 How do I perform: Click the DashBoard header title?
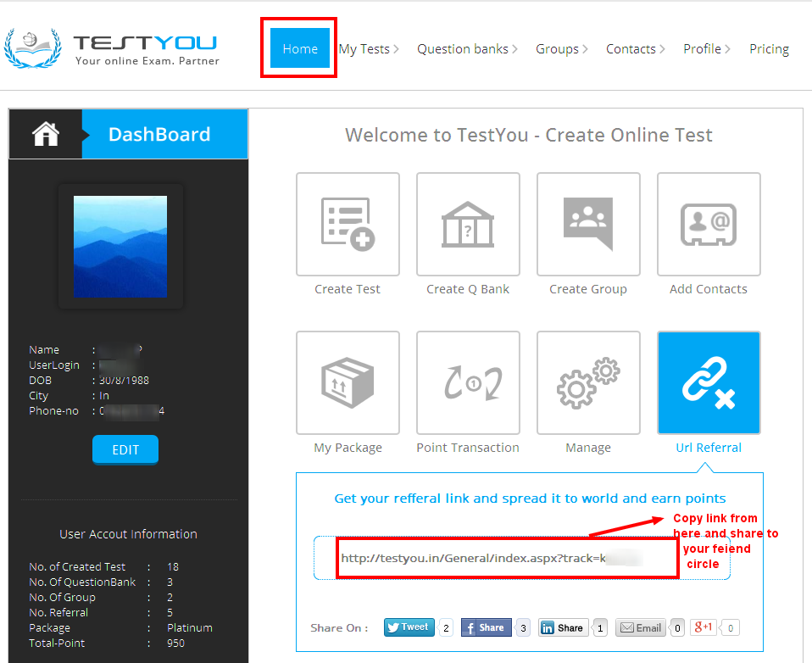pyautogui.click(x=159, y=134)
